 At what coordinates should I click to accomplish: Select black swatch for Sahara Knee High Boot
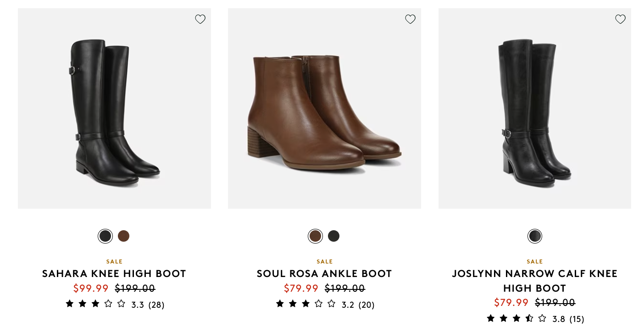click(105, 236)
